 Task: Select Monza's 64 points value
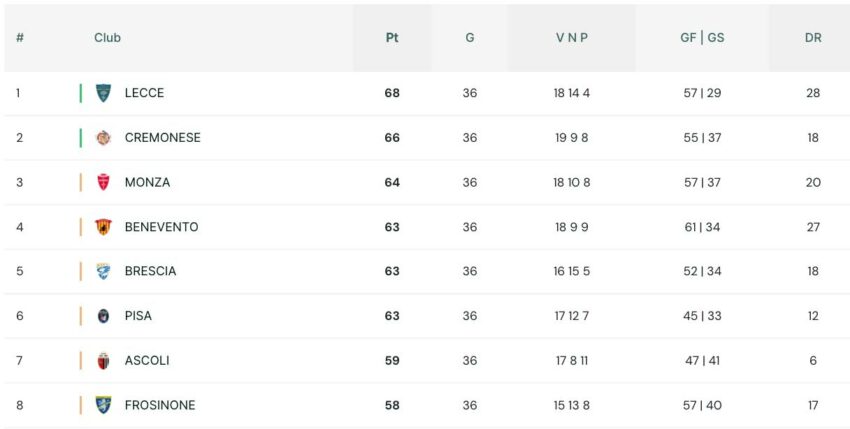[392, 182]
